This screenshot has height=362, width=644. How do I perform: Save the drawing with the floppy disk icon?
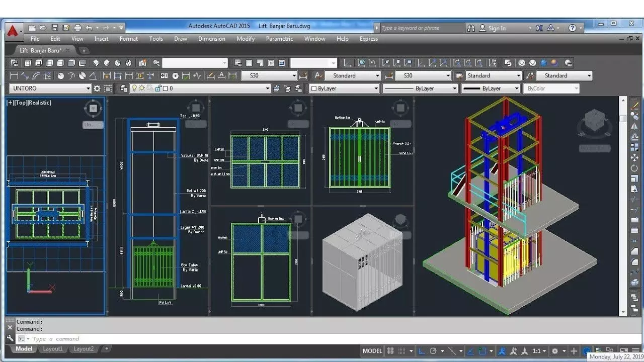tap(55, 28)
